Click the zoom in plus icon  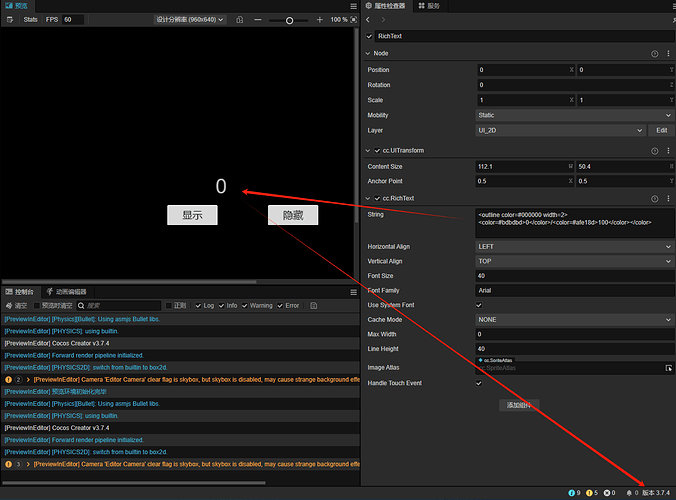point(319,20)
